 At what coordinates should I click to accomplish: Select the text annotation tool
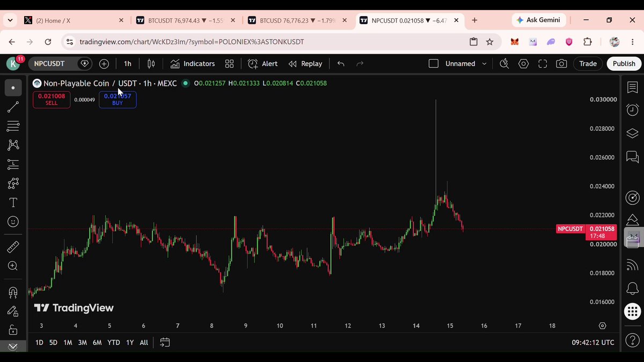pyautogui.click(x=13, y=203)
